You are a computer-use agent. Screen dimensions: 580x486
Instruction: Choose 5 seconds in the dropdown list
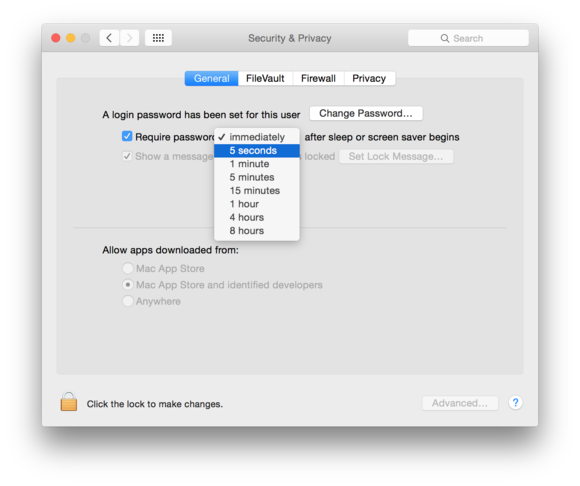click(257, 151)
